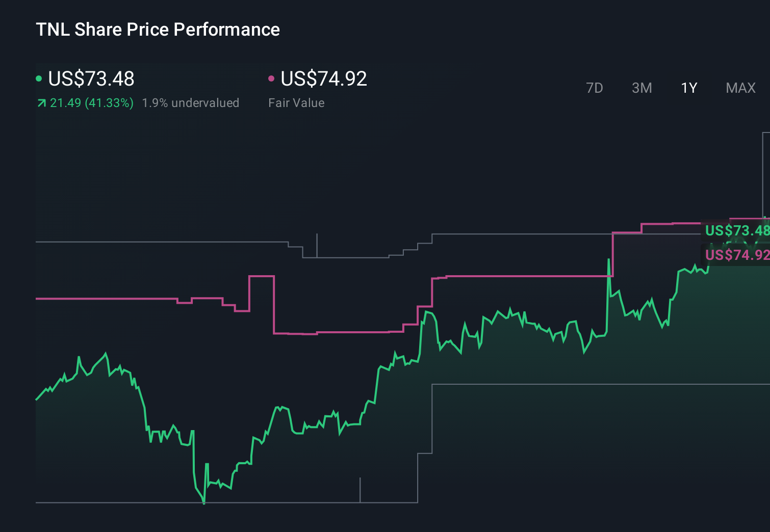
Task: Click the Fair Value label text
Action: (x=296, y=103)
